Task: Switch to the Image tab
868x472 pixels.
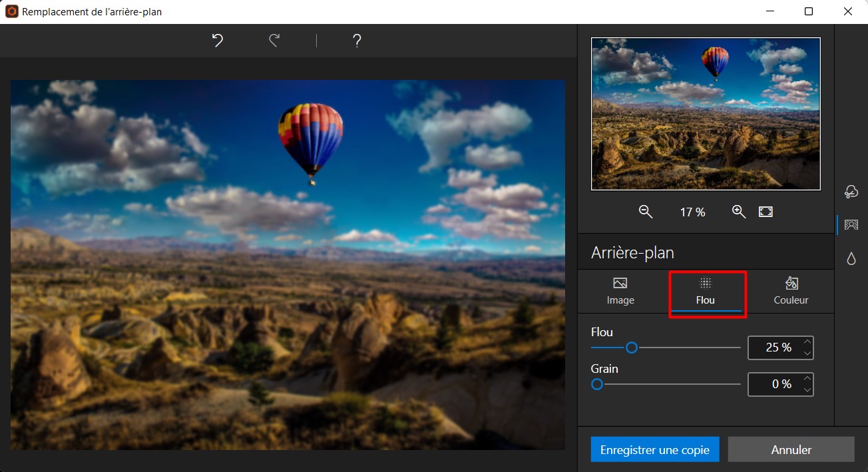Action: [620, 292]
